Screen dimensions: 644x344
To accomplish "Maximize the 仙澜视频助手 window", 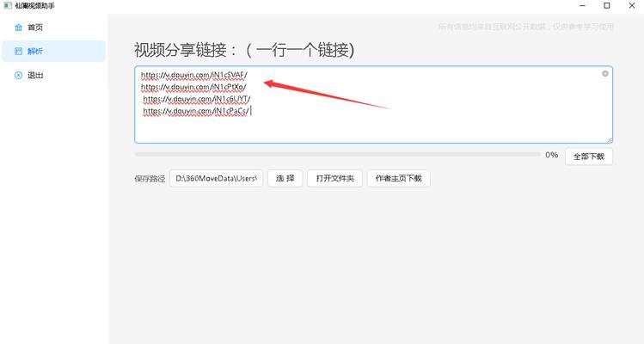I will [607, 6].
